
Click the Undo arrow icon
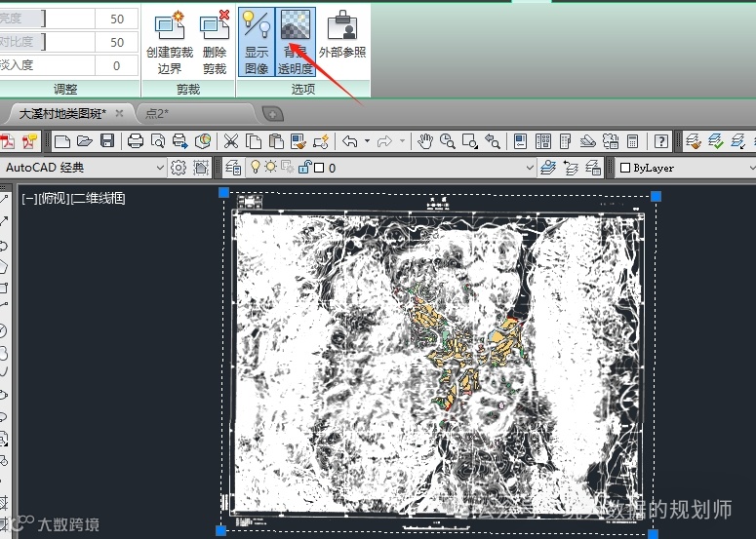click(350, 141)
